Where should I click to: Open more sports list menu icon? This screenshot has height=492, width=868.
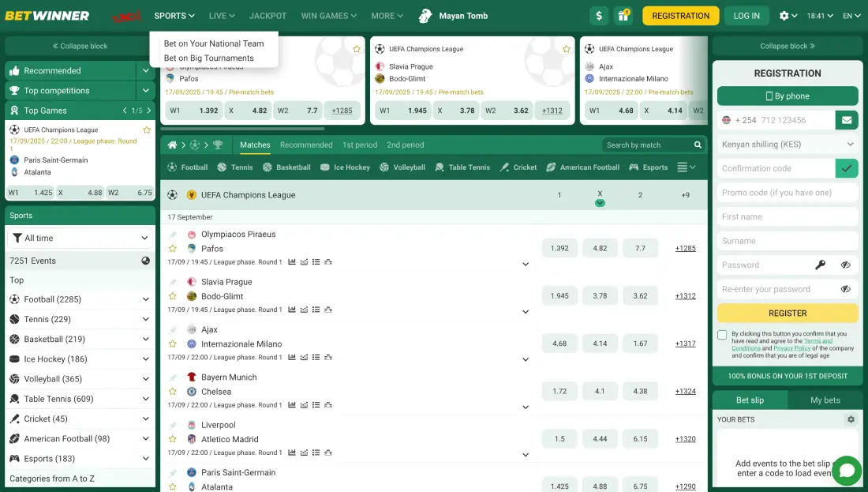coord(687,167)
